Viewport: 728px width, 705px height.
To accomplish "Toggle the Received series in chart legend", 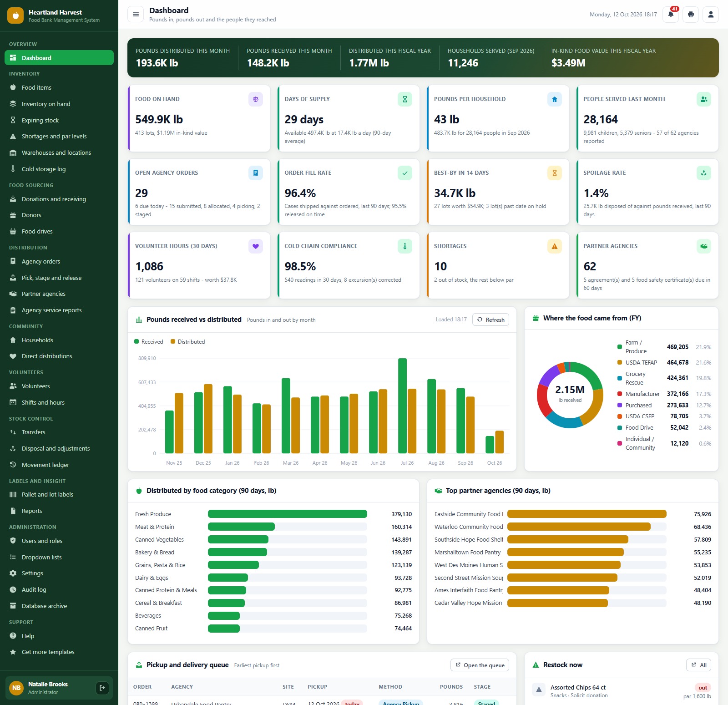I will pos(148,342).
